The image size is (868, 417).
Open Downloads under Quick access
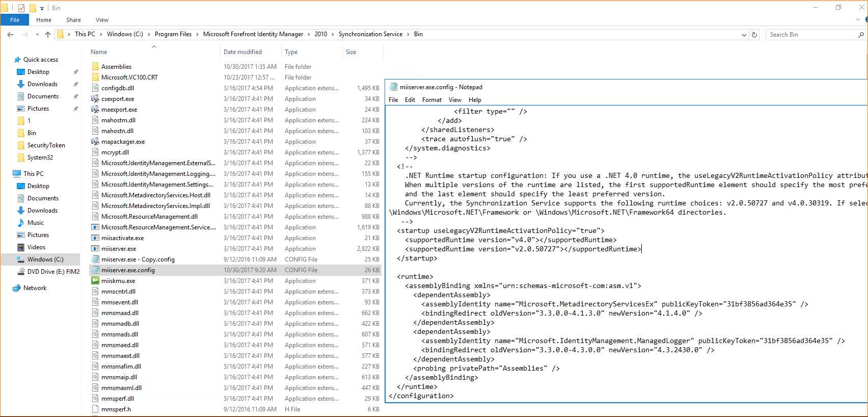click(42, 84)
